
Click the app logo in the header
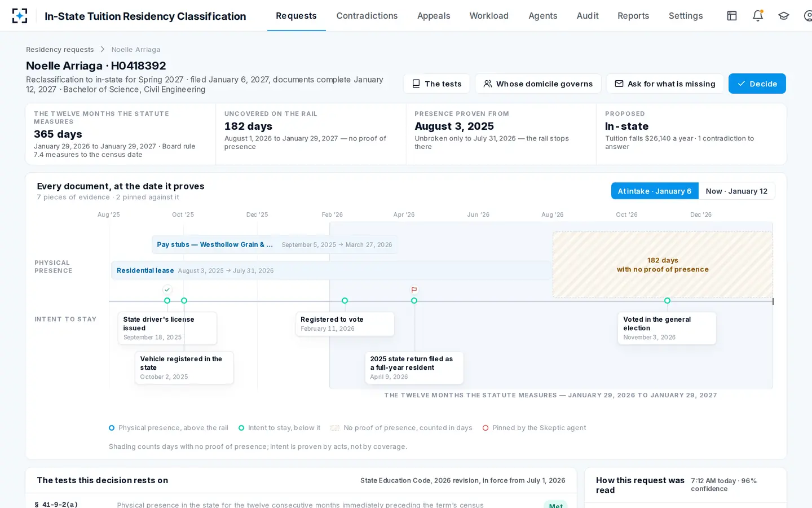pos(20,16)
